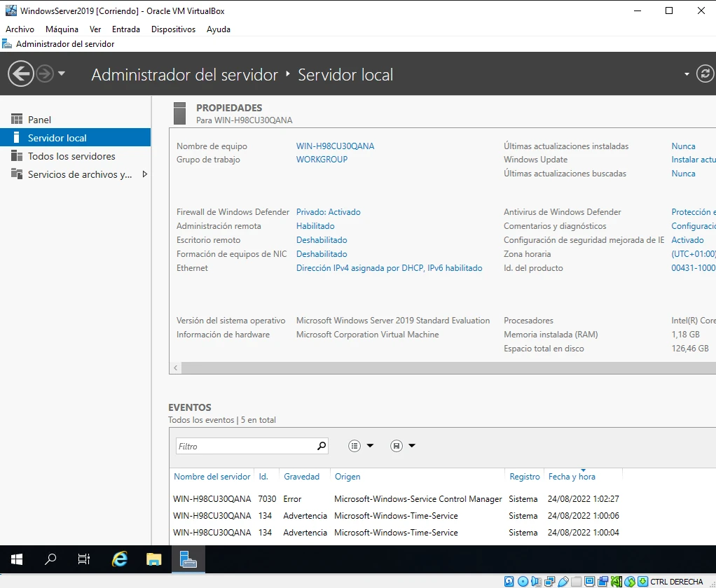Sort events by Origen column
716x588 pixels.
coord(347,476)
